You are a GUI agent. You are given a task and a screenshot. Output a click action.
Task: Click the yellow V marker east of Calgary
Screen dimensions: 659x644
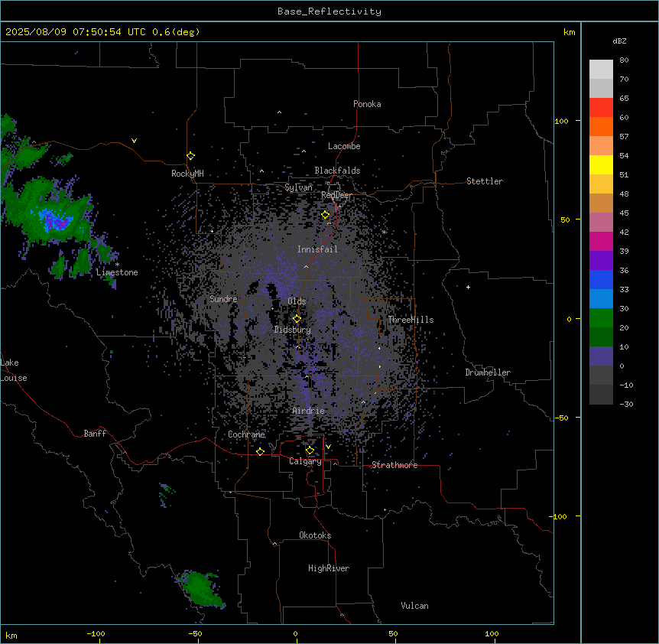click(x=328, y=447)
